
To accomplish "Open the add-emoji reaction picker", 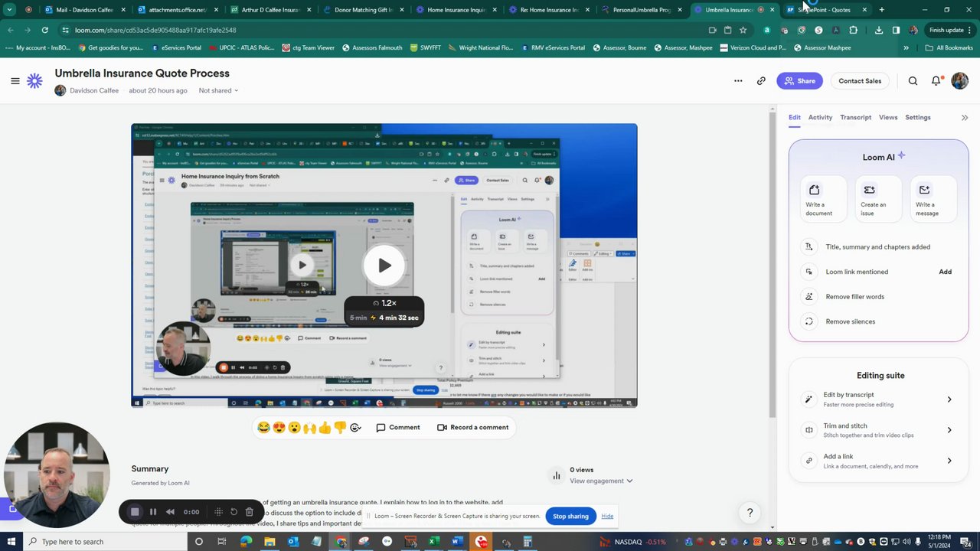I will (355, 428).
